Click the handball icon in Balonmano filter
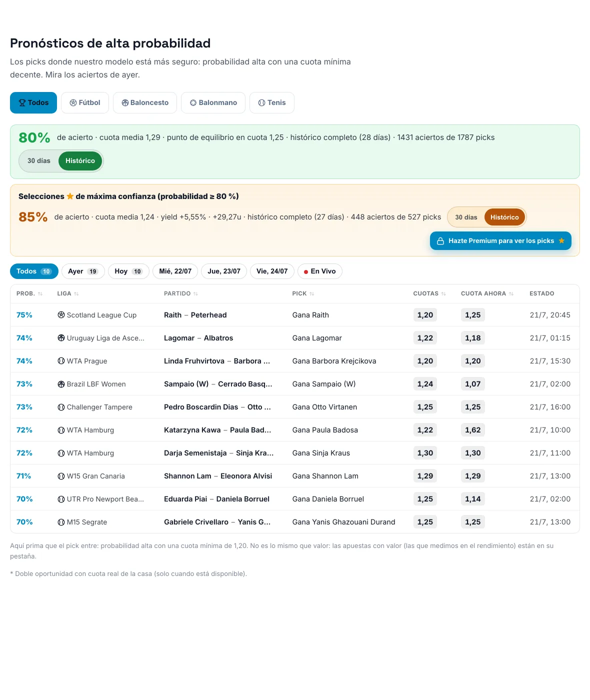590x700 pixels. click(193, 102)
